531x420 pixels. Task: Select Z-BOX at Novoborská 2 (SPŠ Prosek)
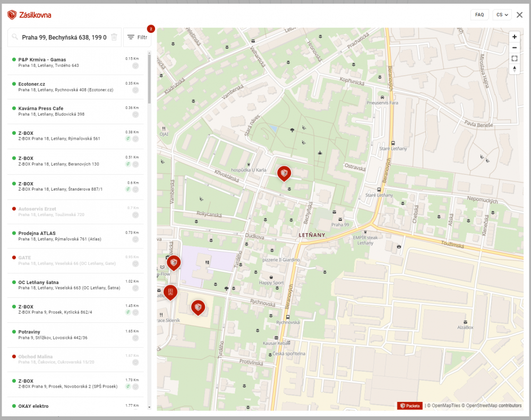click(75, 384)
